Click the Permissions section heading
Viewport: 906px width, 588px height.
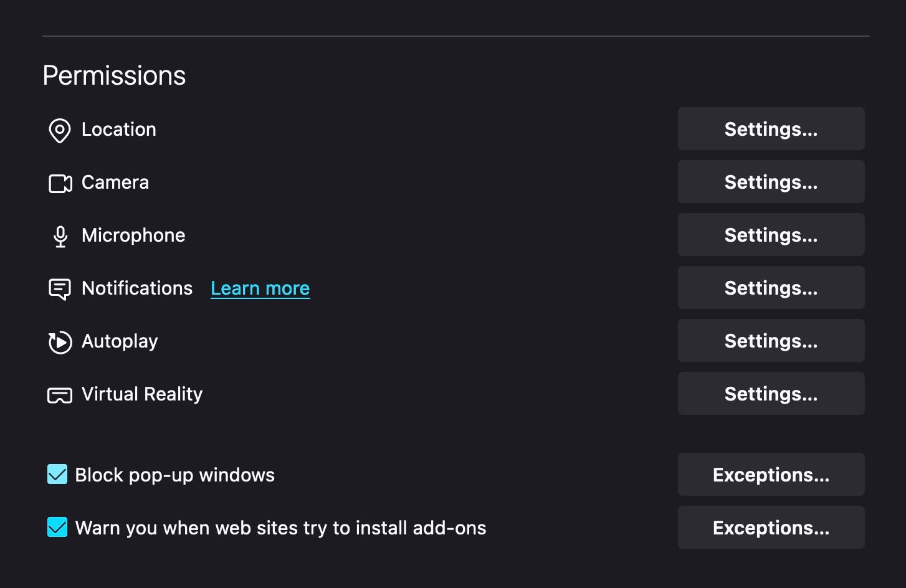[114, 76]
